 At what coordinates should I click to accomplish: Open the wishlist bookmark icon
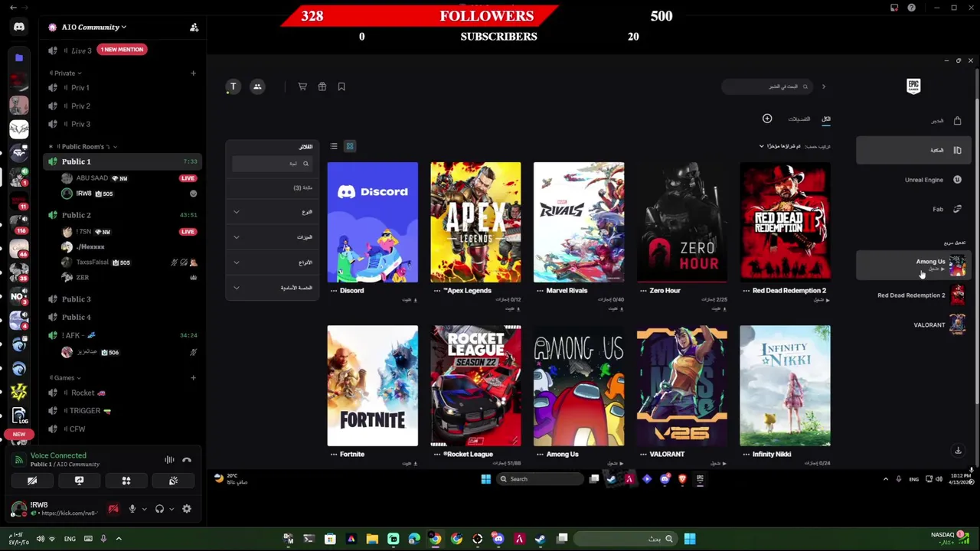(341, 86)
